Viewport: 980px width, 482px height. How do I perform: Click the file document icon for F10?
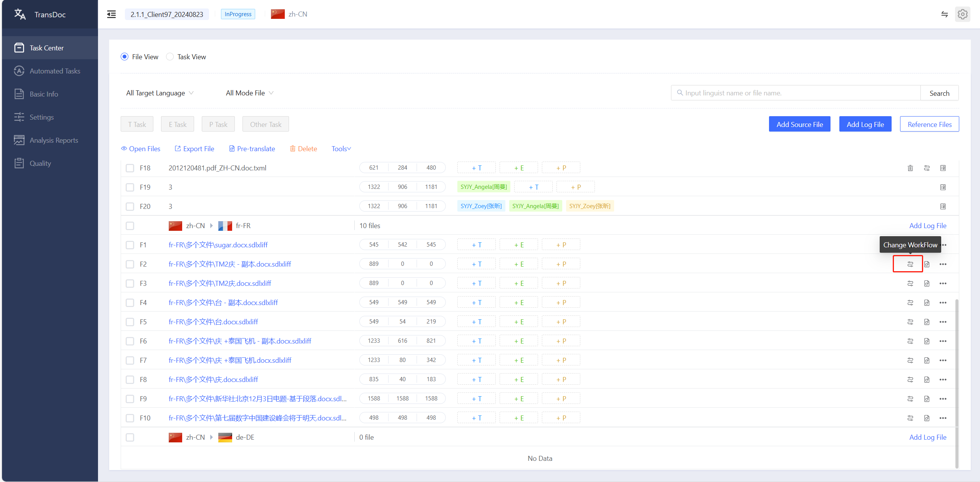coord(927,418)
